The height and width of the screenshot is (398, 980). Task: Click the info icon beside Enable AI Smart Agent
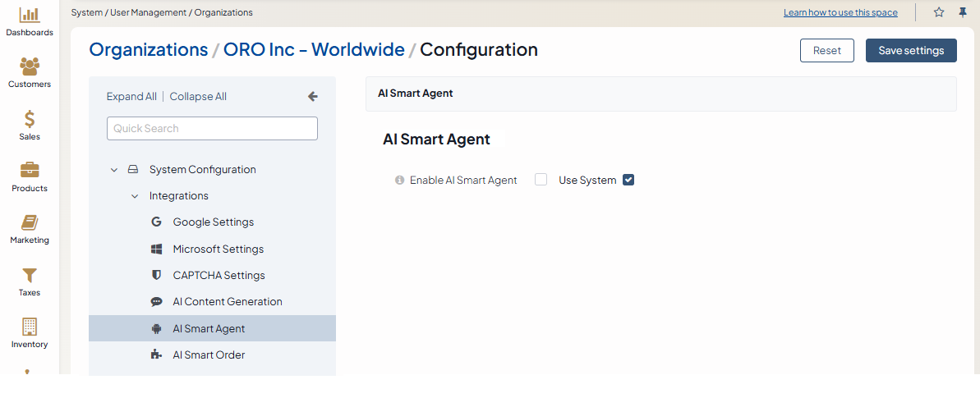coord(399,181)
